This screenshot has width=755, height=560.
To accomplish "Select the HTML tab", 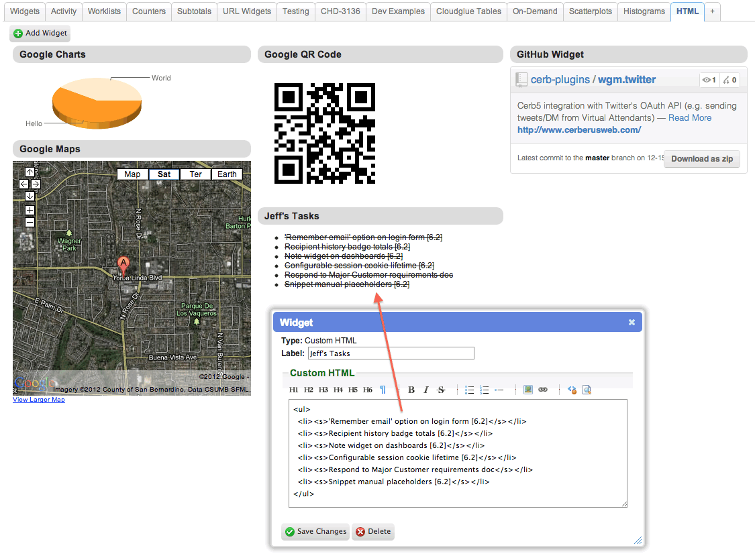I will coord(687,11).
